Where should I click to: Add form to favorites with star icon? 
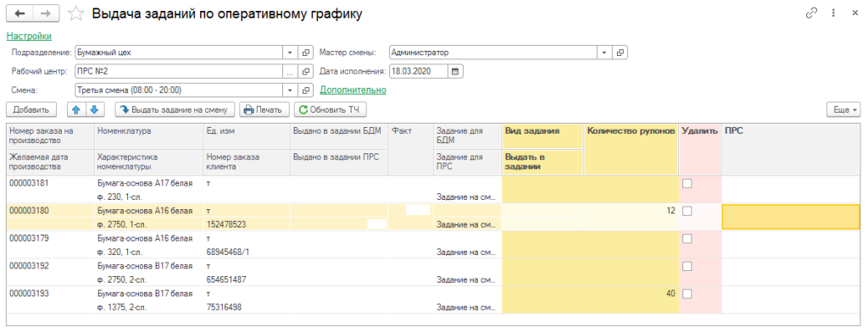point(75,14)
